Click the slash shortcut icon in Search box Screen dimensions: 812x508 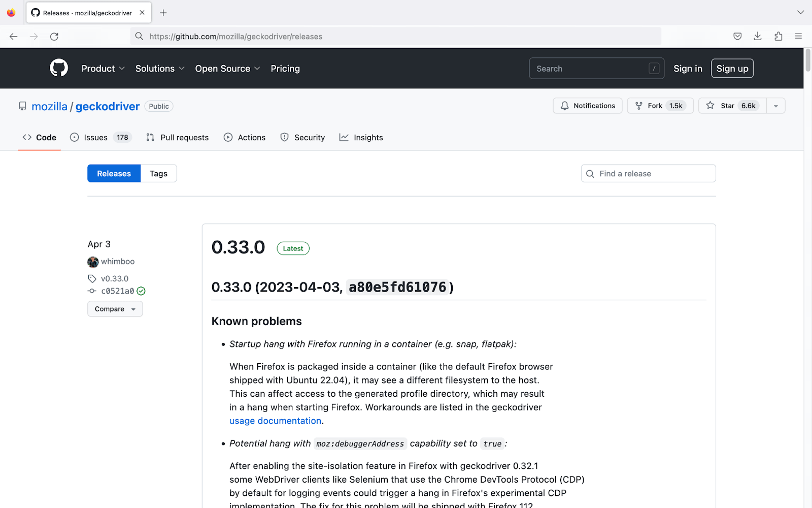tap(654, 69)
